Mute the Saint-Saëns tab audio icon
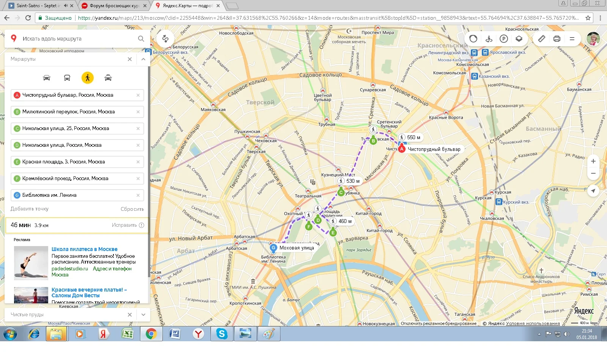Image resolution: width=607 pixels, height=364 pixels. [x=66, y=6]
